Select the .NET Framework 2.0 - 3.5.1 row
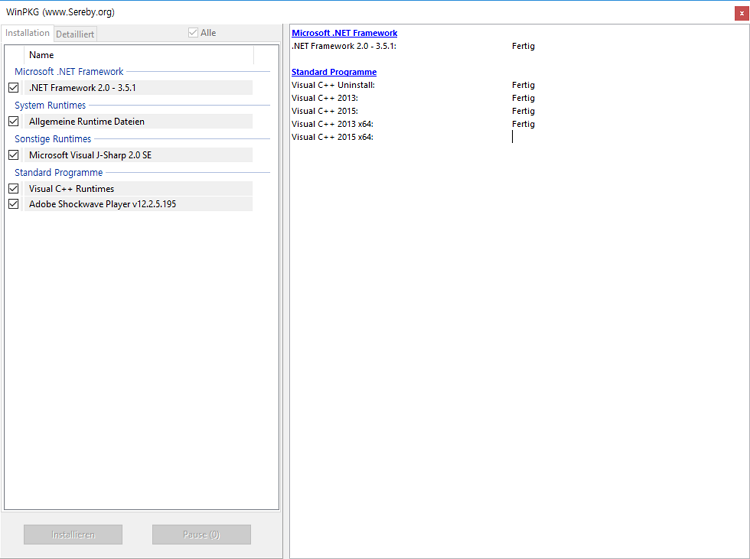 coord(138,88)
